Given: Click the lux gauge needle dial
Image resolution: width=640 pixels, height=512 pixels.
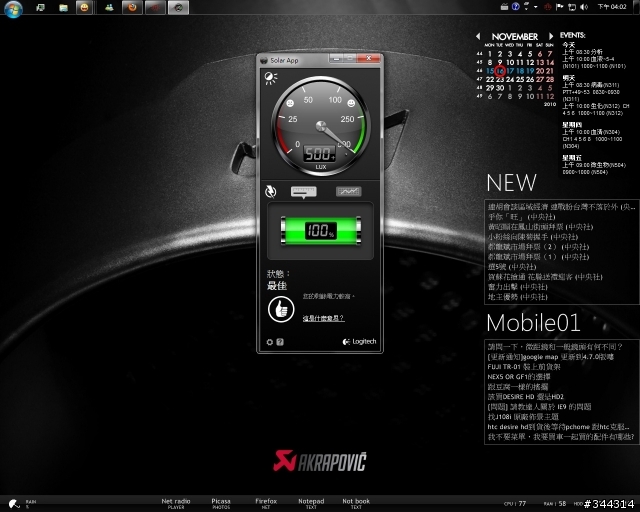Looking at the screenshot, I should coord(321,126).
